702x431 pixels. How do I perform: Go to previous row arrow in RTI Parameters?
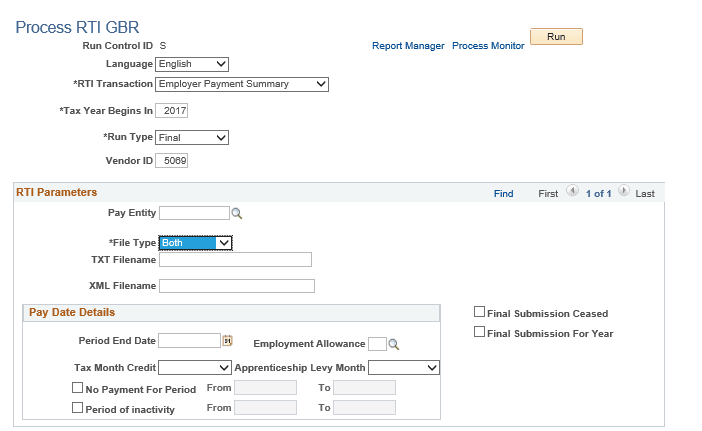572,191
